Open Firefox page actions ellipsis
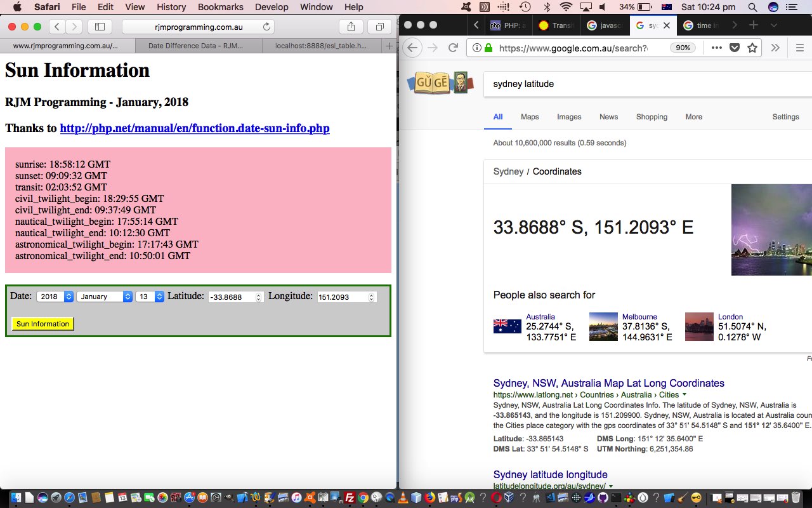 pyautogui.click(x=716, y=48)
